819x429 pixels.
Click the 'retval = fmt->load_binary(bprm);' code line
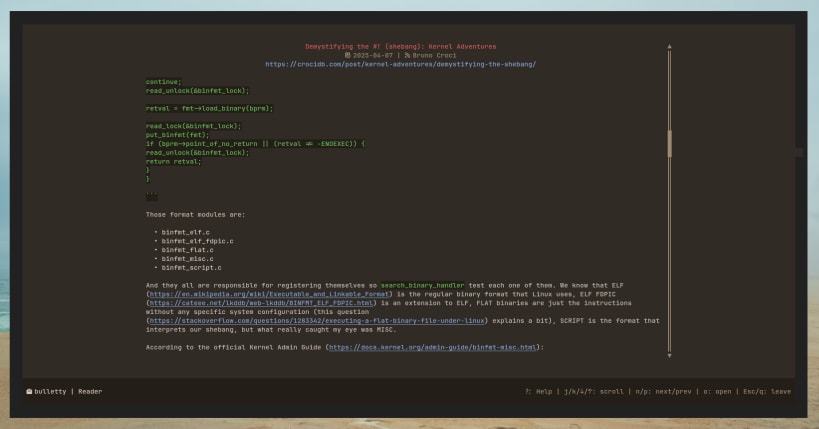(209, 109)
